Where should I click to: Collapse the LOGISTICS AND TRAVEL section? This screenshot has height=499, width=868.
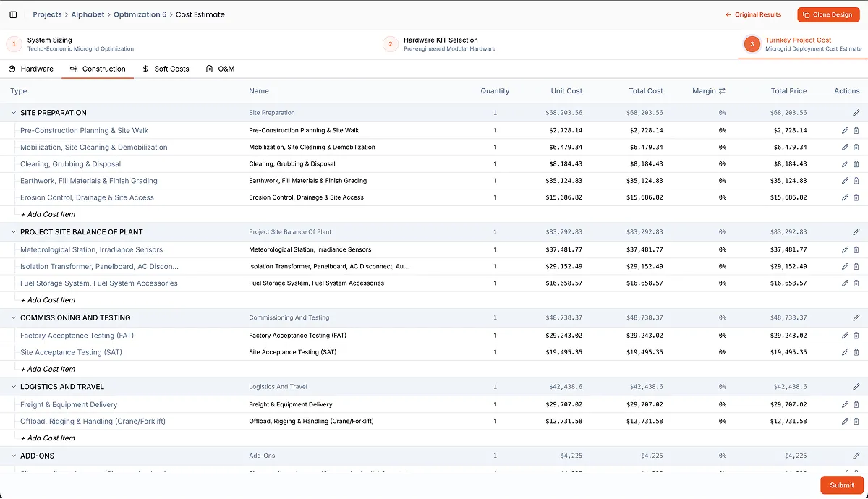13,387
